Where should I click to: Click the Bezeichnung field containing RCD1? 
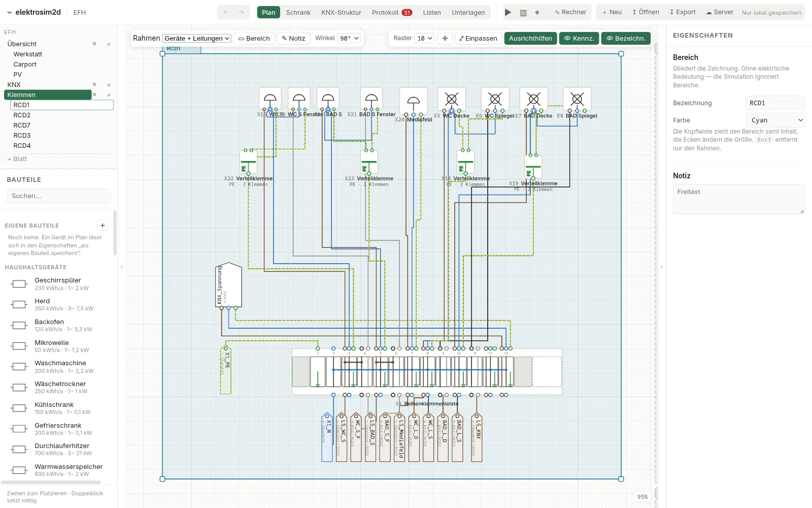pyautogui.click(x=775, y=103)
